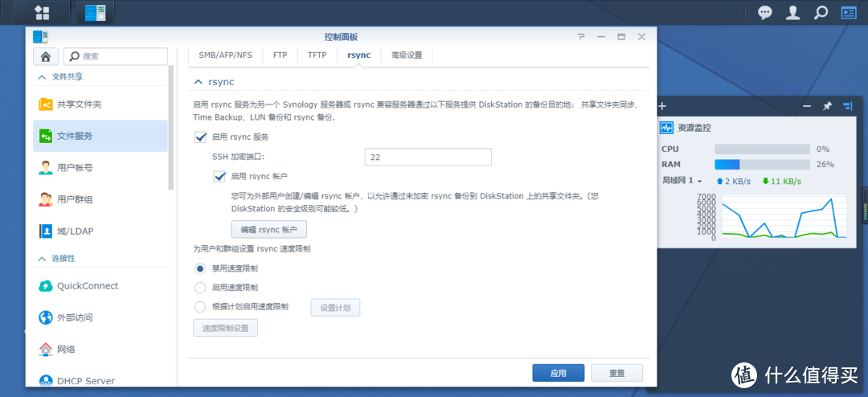Click the 共享文件夹 folder icon
This screenshot has width=868, height=397.
coord(46,104)
